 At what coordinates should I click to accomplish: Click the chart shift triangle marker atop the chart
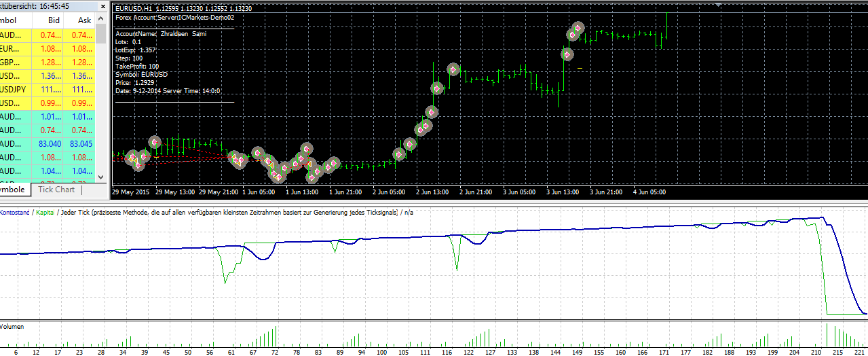click(x=719, y=4)
